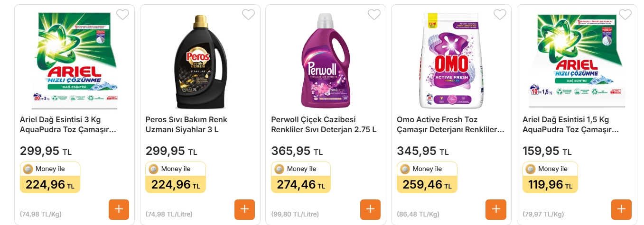
Task: Click heart icon on Omo Active Fresh
Action: pyautogui.click(x=500, y=15)
